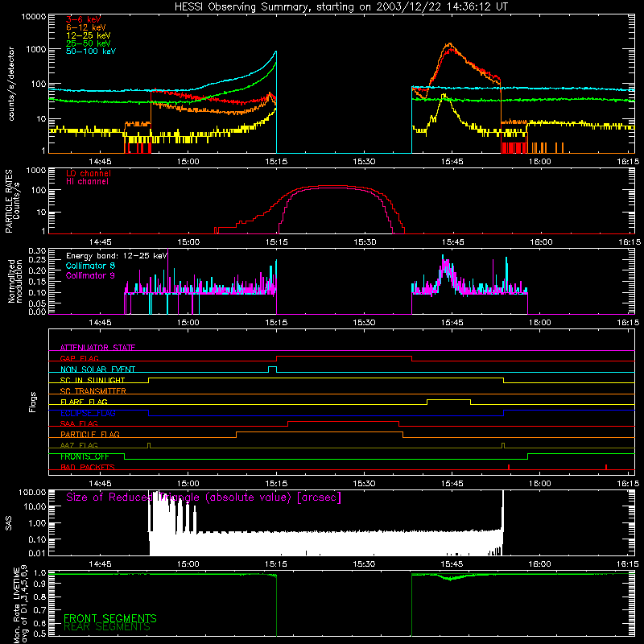
Task: Click the counts/s/detector y-axis title
Action: (11, 84)
